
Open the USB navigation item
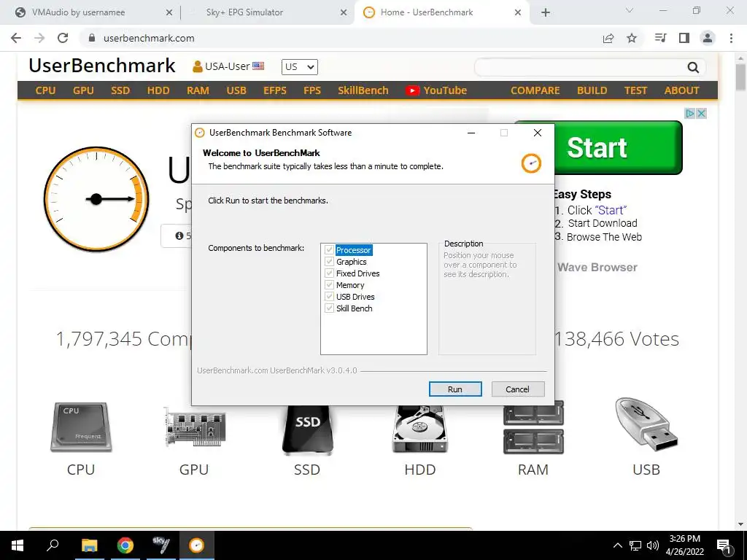pos(236,90)
